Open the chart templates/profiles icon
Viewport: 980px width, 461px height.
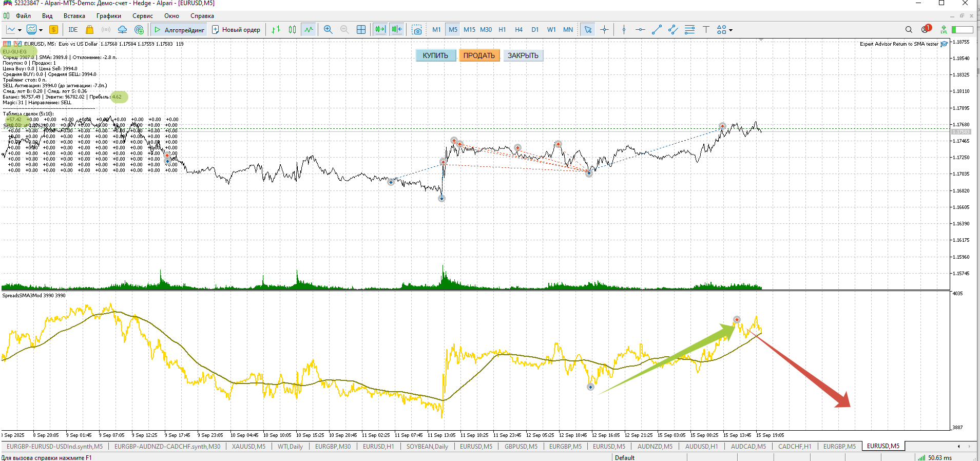point(32,30)
